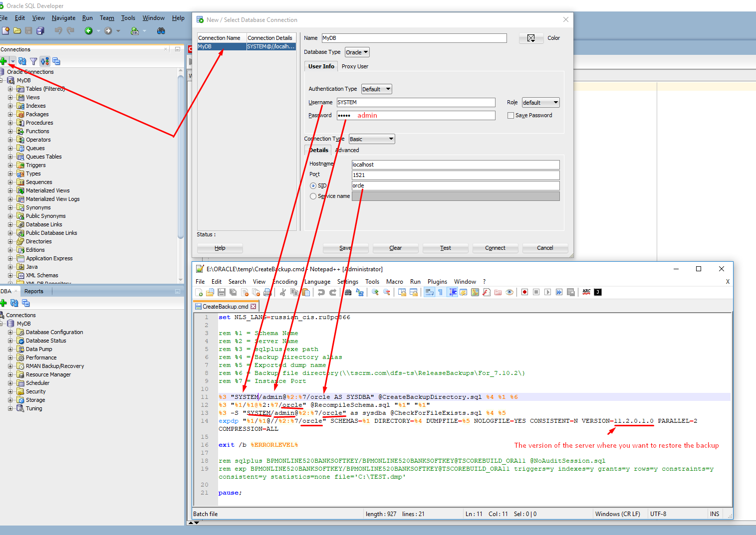Open Plugins menu in Notepad++

coord(437,282)
